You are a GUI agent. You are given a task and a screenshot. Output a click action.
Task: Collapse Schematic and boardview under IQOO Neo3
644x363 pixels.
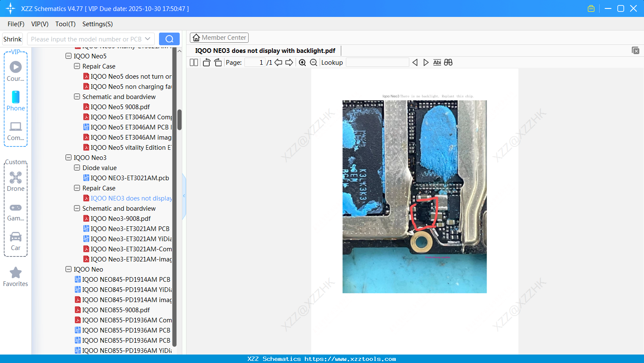click(x=77, y=208)
